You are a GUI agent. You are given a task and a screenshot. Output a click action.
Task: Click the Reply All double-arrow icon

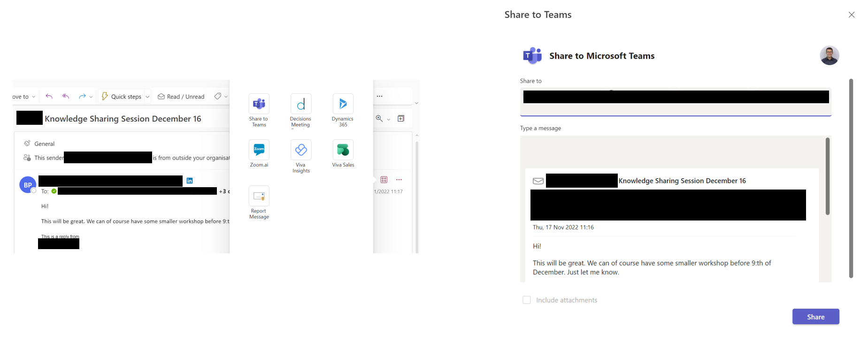(x=66, y=97)
